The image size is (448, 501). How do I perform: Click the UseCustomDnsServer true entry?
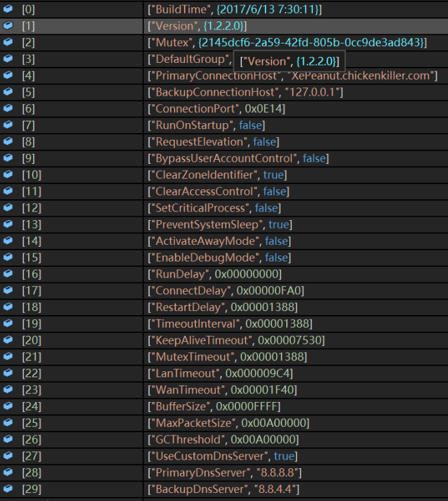[x=223, y=457]
